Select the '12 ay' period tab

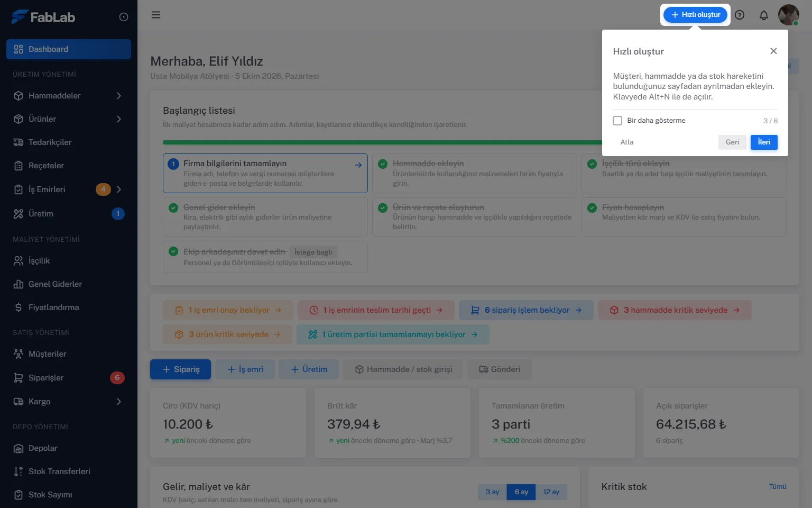(551, 492)
